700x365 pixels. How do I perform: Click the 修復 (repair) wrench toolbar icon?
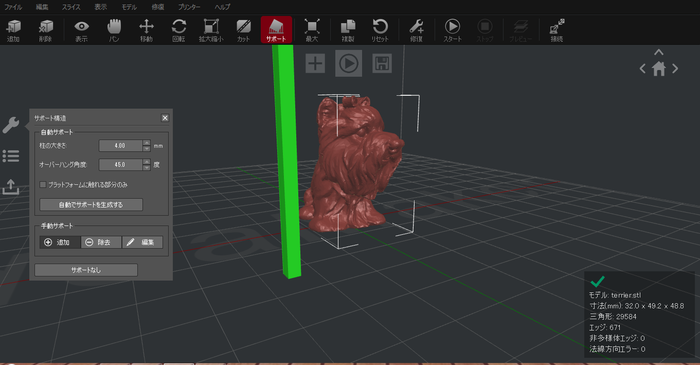416,30
